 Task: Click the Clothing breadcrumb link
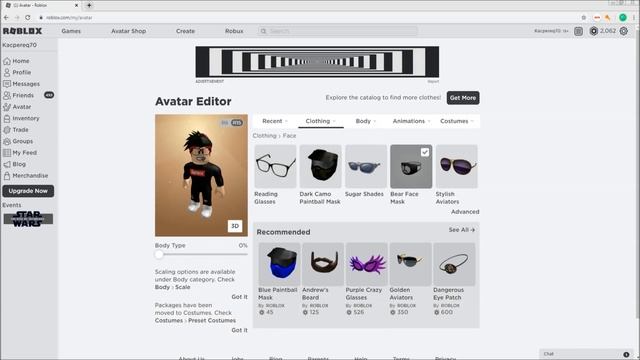click(x=264, y=136)
